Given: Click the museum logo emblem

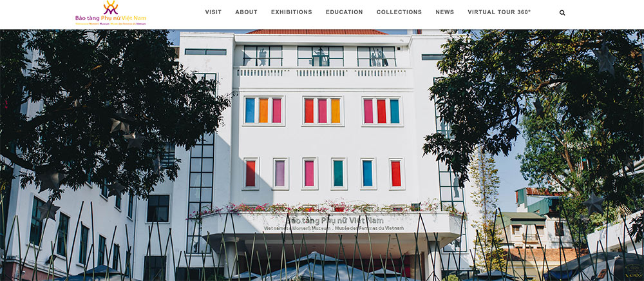Looking at the screenshot, I should click(x=111, y=7).
